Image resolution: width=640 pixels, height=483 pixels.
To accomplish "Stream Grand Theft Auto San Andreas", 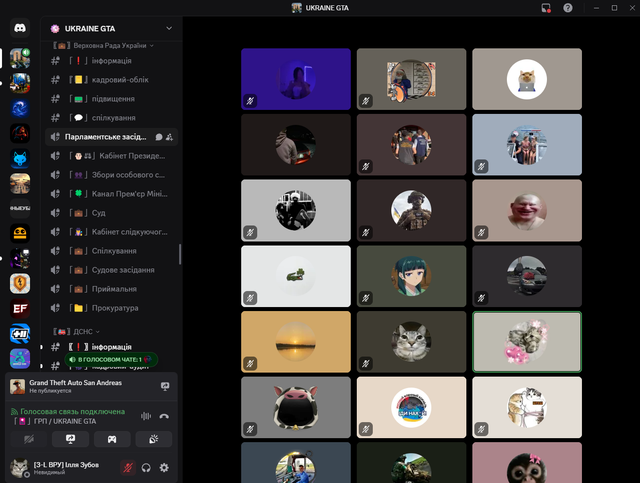I will coord(165,386).
